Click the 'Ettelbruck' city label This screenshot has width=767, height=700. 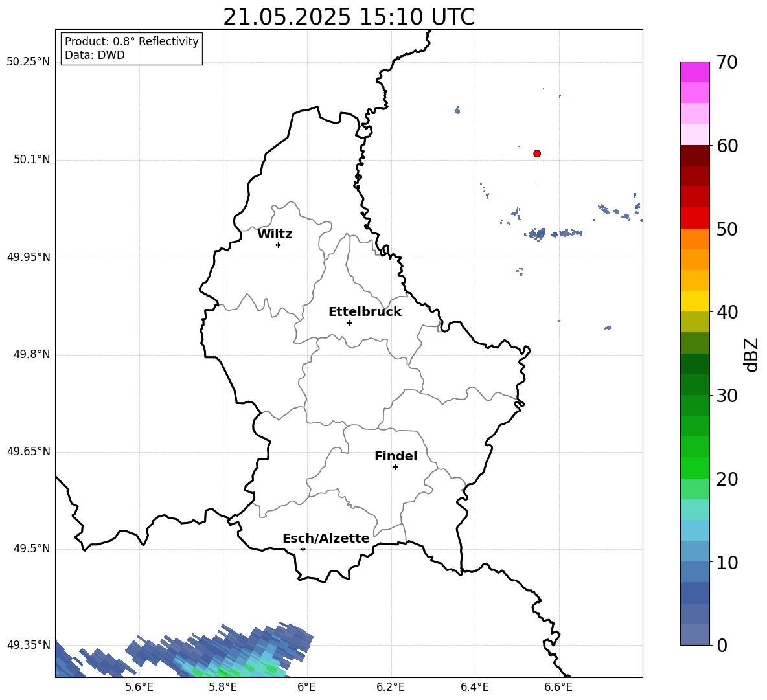tap(365, 312)
